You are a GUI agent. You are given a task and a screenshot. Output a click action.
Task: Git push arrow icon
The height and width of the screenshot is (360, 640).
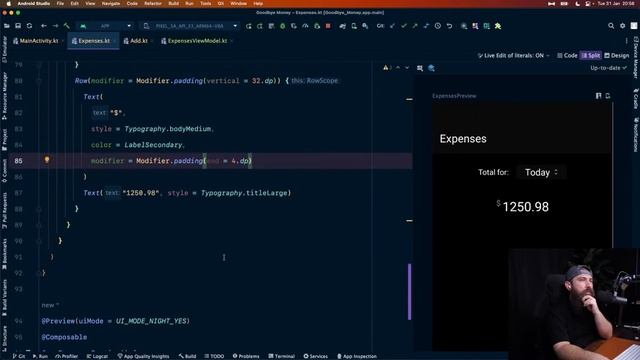coord(415,26)
